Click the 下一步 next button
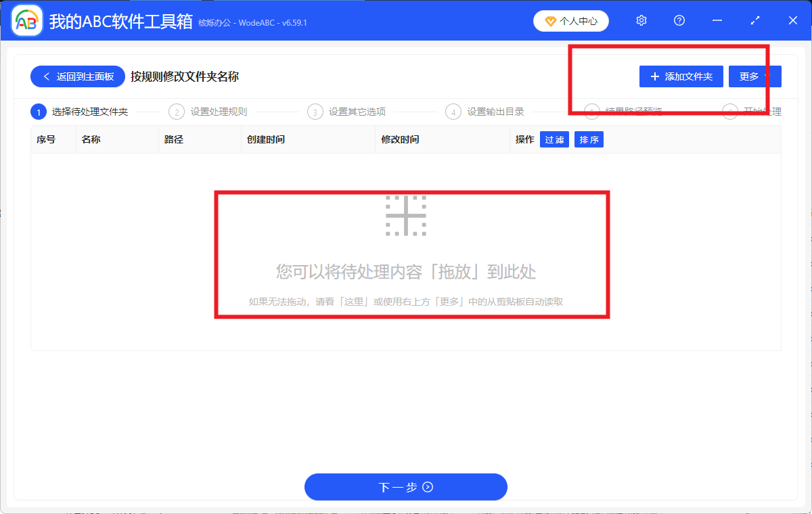 tap(406, 487)
